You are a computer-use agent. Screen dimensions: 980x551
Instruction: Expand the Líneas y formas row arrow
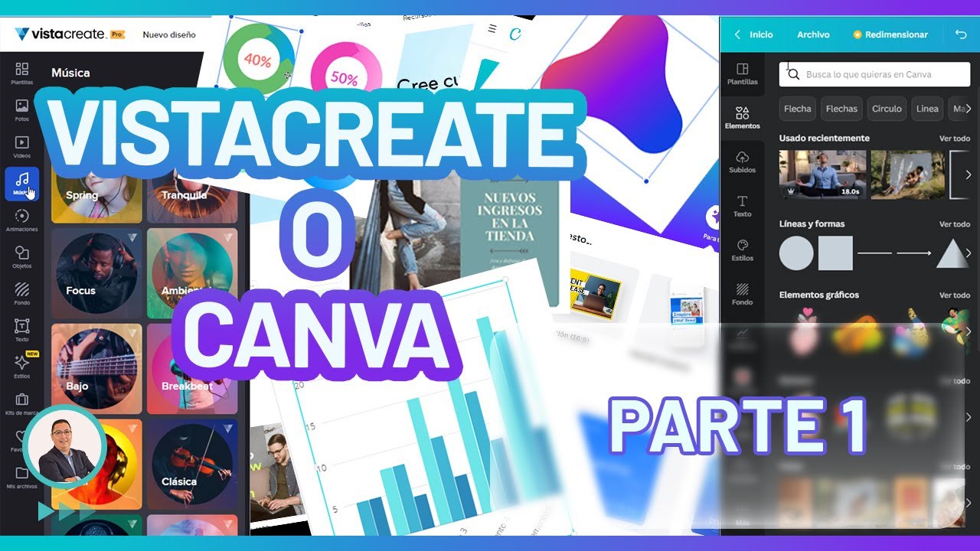tap(968, 253)
